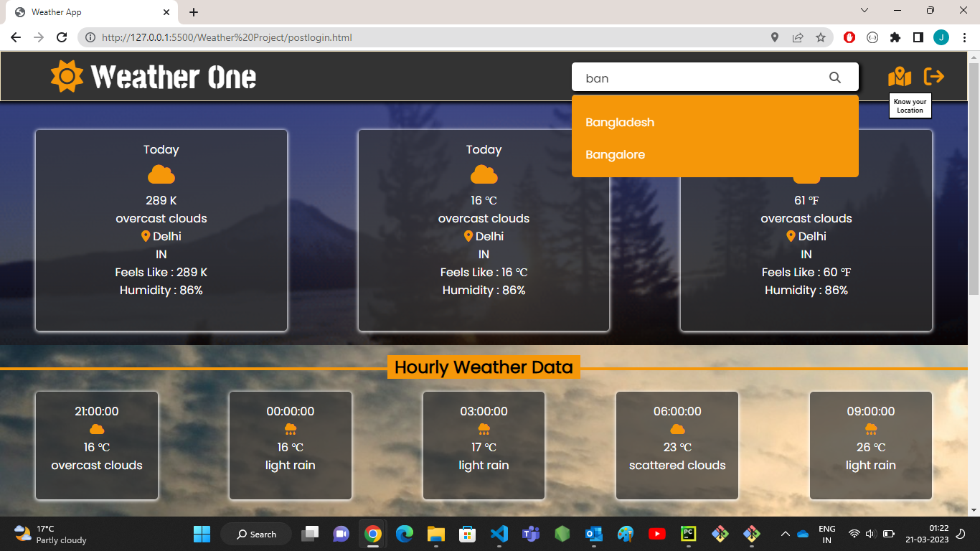The height and width of the screenshot is (551, 980).
Task: Open Visual Studio Code from the taskbar
Action: coord(499,534)
